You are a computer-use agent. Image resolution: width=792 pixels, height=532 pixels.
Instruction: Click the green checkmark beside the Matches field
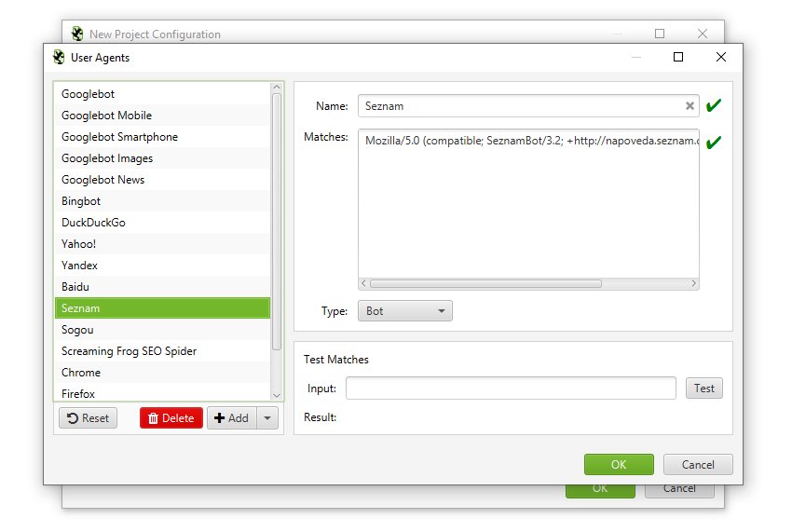[713, 142]
